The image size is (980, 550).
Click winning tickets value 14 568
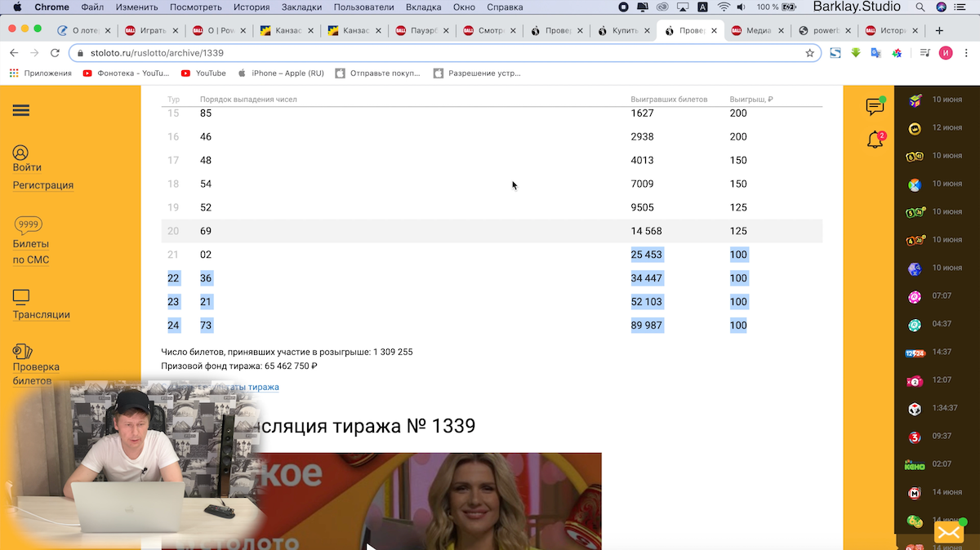point(646,231)
